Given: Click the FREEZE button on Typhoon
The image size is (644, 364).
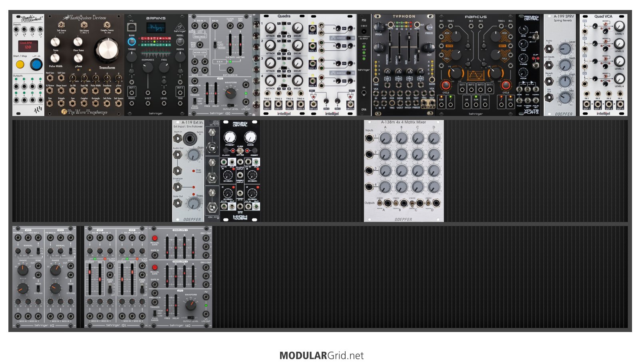Looking at the screenshot, I should (x=429, y=27).
